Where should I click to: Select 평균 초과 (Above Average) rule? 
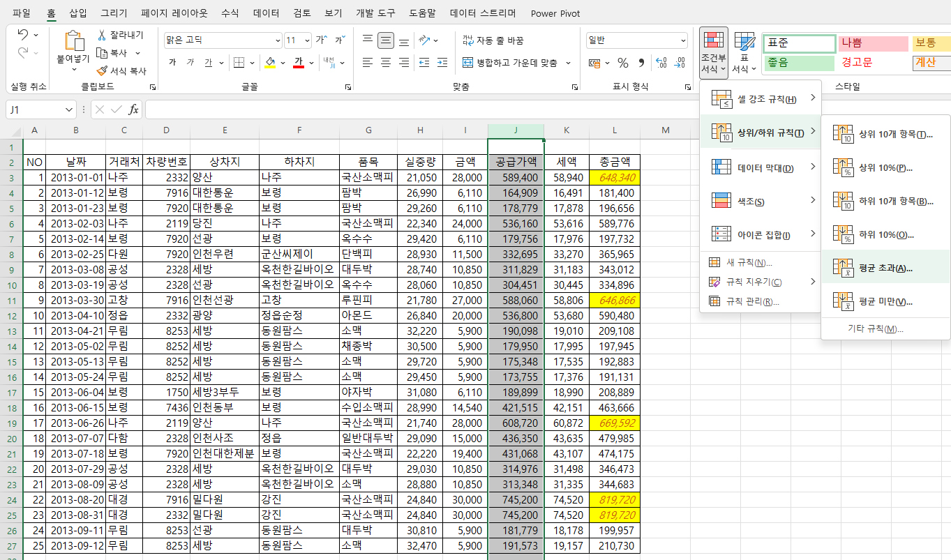pyautogui.click(x=885, y=267)
